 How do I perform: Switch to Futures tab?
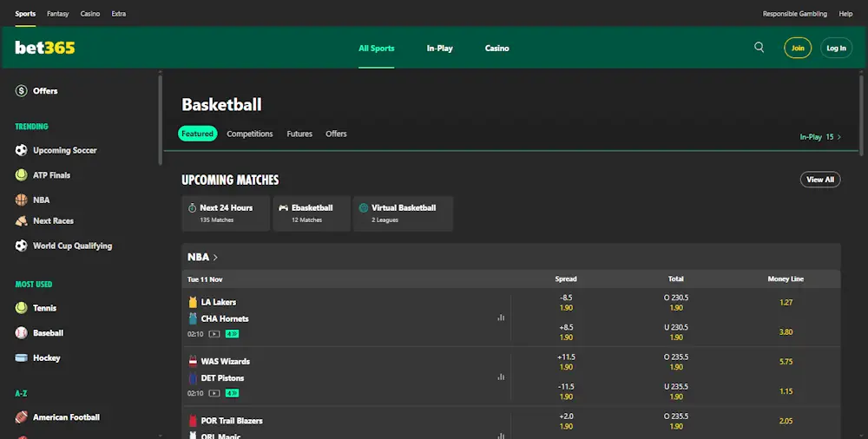[299, 134]
